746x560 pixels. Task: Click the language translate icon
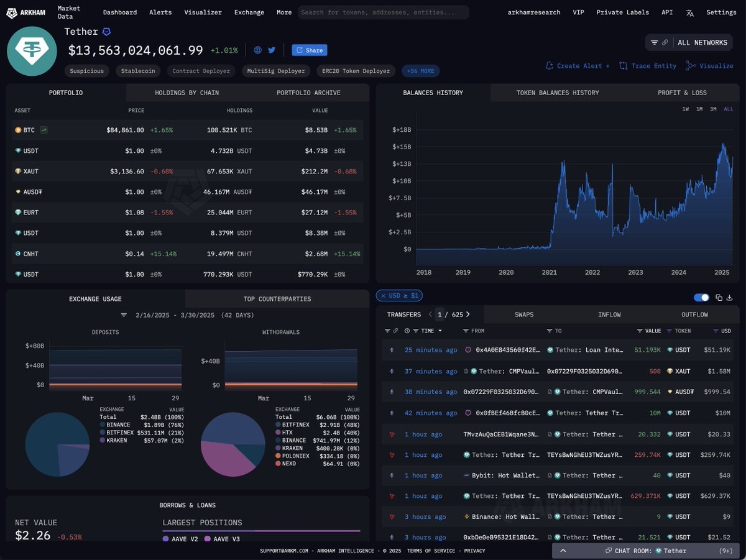pyautogui.click(x=690, y=12)
